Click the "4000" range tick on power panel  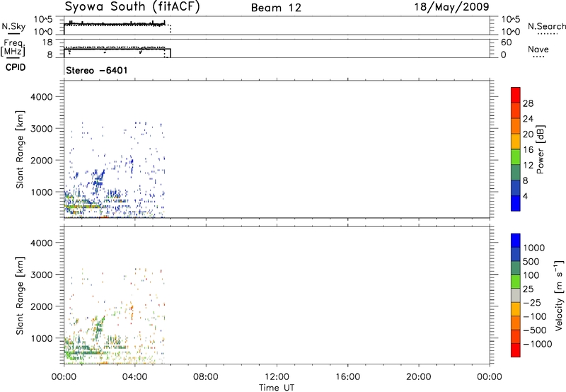click(41, 97)
